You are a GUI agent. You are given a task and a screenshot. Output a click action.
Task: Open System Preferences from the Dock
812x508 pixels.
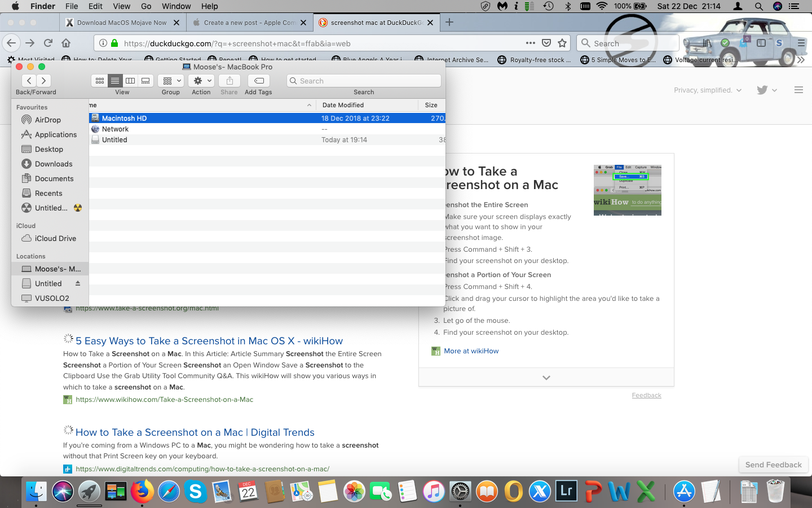(460, 491)
